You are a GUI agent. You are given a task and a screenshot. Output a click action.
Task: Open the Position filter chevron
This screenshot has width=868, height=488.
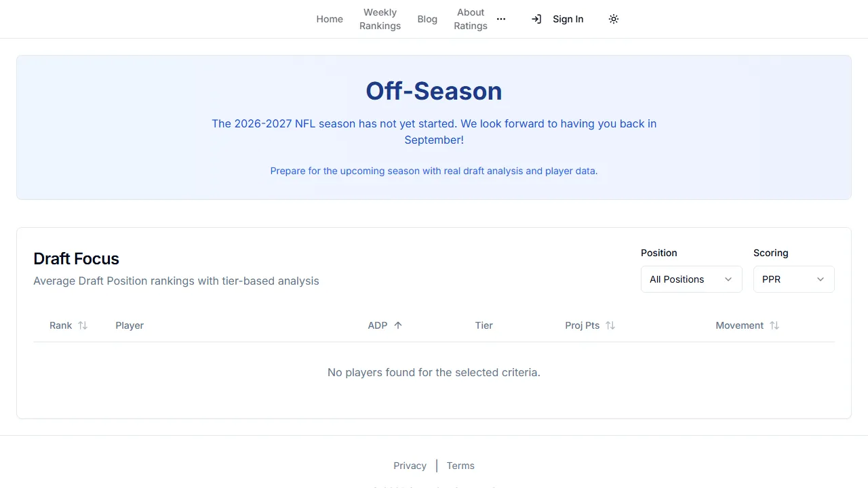728,279
